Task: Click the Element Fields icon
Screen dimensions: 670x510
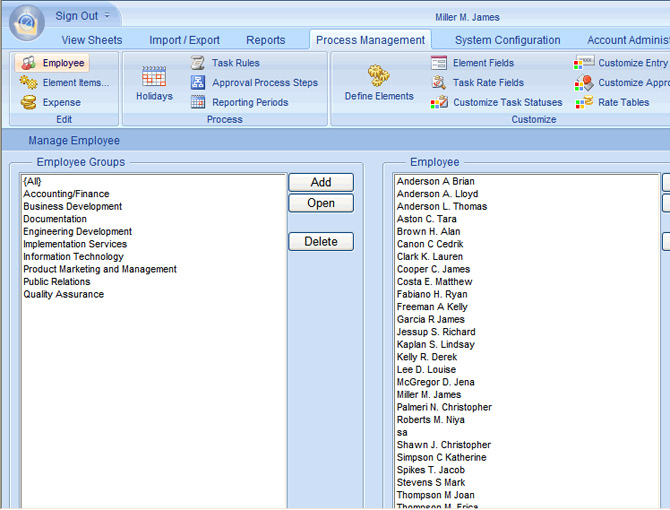Action: 439,63
